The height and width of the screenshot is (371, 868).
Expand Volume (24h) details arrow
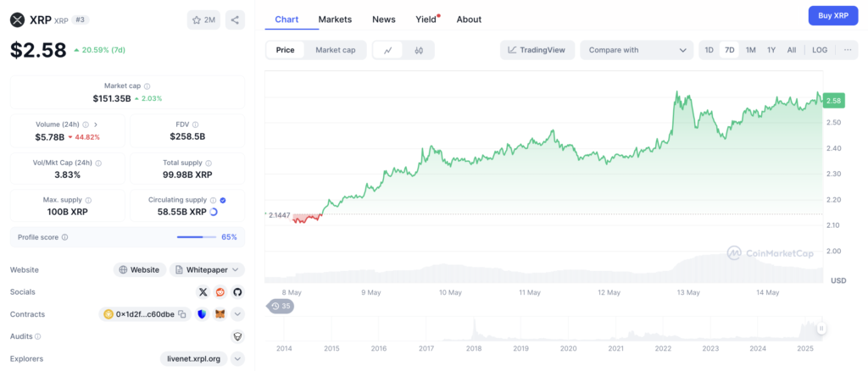96,125
